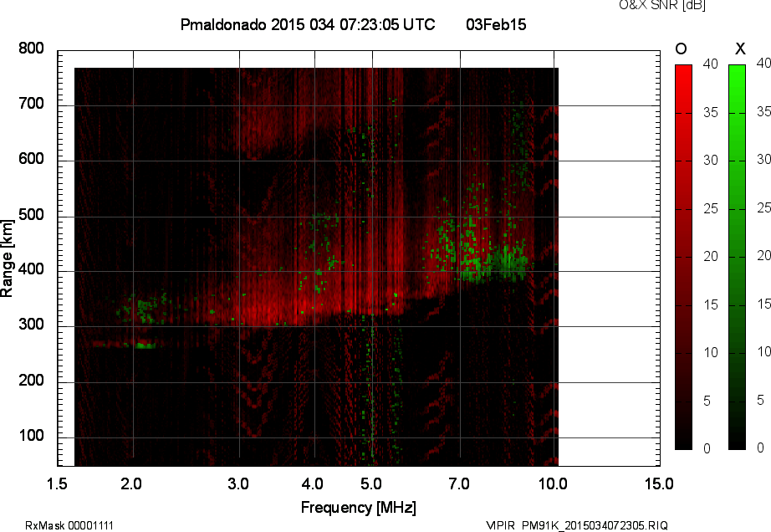
Task: Click the 7.0 frequency axis tick label
Action: click(459, 483)
